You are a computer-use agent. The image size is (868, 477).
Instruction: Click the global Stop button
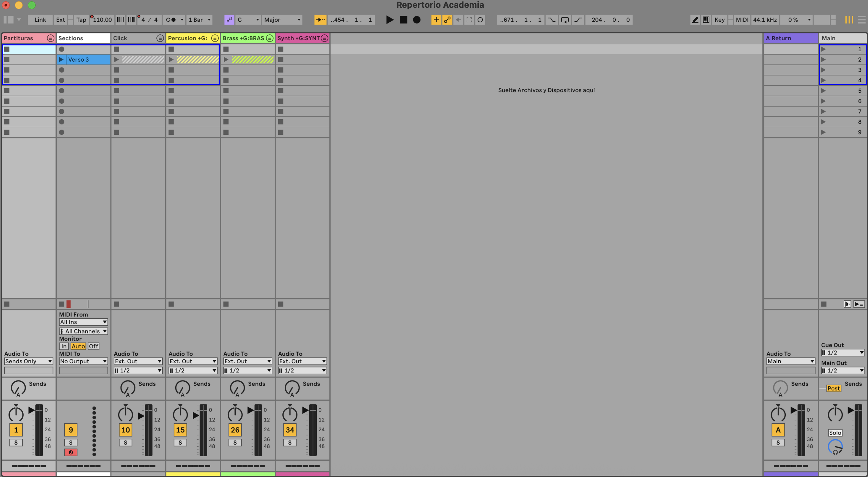coord(403,19)
